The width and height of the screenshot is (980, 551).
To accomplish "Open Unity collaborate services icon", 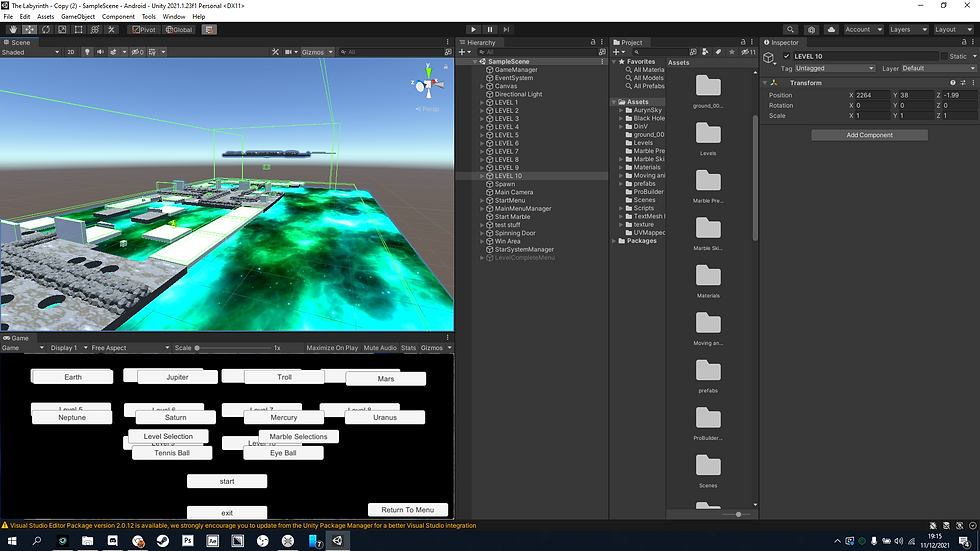I will (811, 29).
